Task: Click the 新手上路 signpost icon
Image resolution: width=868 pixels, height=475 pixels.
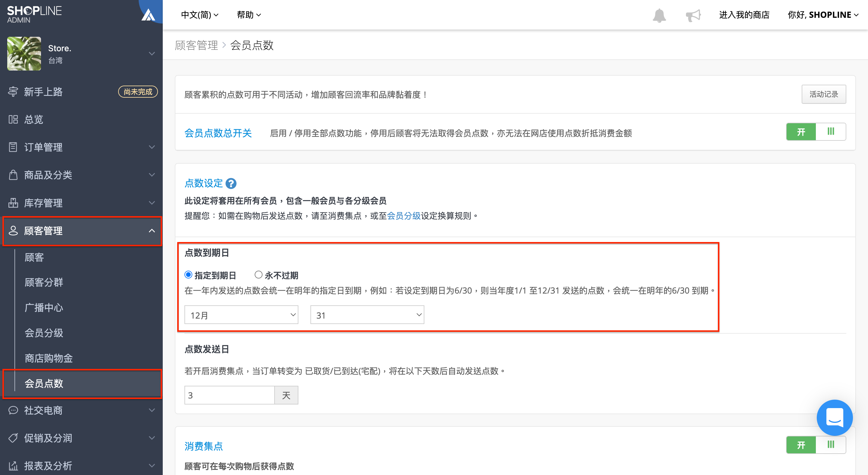Action: point(13,92)
